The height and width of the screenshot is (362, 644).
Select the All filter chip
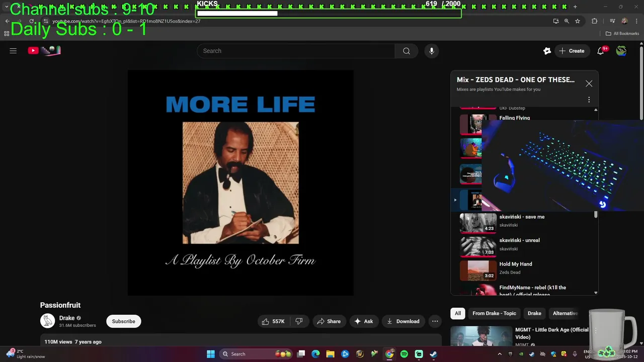(458, 313)
